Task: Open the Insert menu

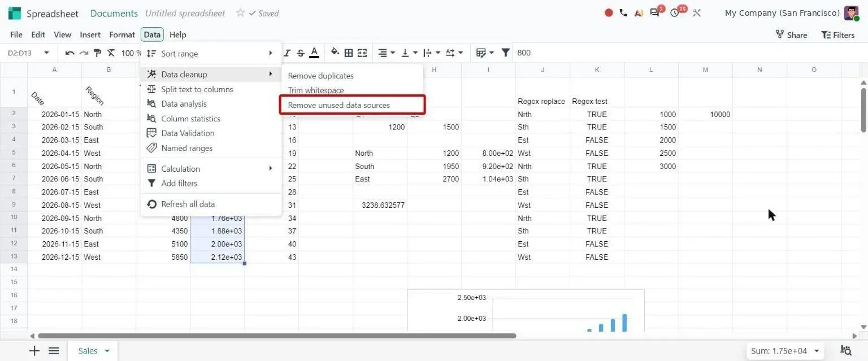Action: (x=90, y=34)
